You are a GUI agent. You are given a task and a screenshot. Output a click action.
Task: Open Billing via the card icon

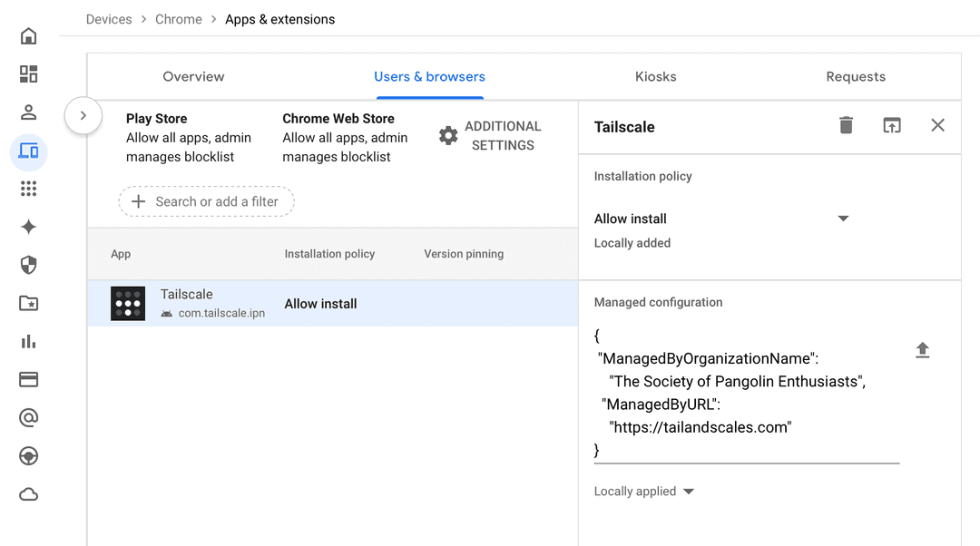(x=28, y=379)
